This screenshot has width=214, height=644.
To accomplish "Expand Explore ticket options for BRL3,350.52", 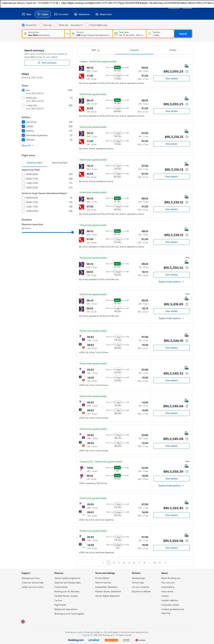I will pos(171,282).
